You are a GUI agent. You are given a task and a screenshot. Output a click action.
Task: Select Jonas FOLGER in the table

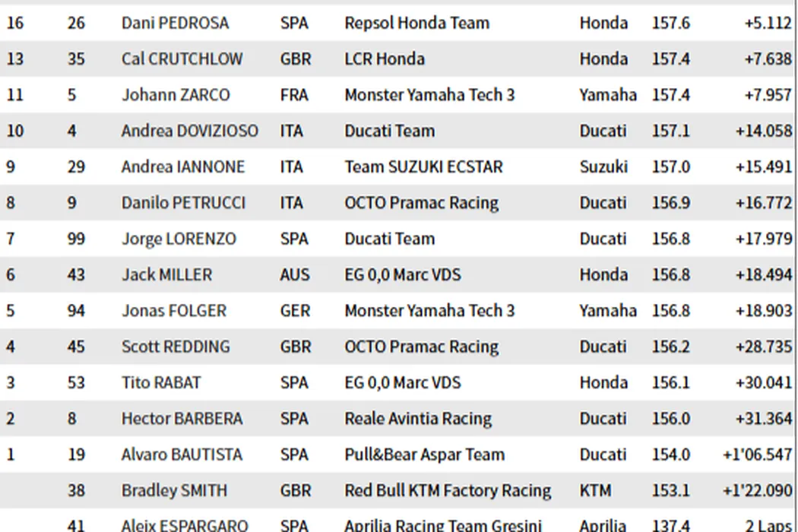click(x=174, y=311)
